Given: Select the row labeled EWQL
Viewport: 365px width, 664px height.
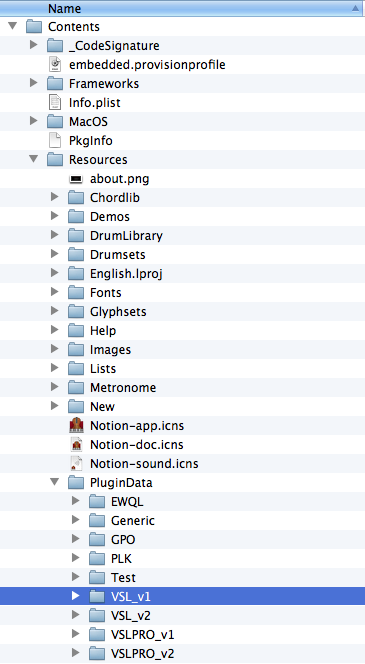Looking at the screenshot, I should pyautogui.click(x=182, y=501).
